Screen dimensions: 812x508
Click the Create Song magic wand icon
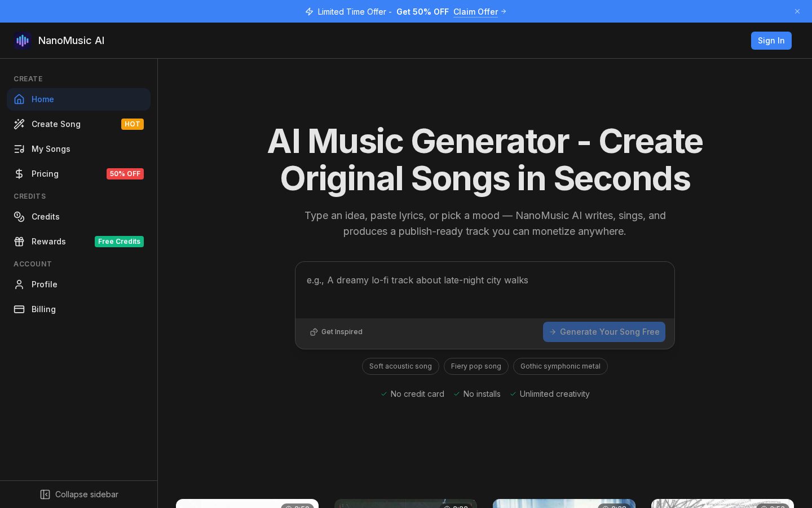[19, 124]
